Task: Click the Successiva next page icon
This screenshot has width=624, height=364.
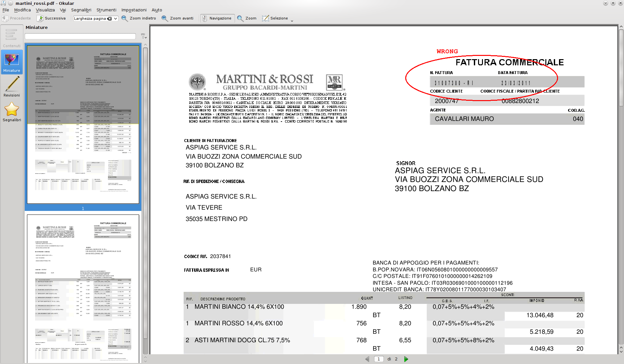Action: point(40,19)
